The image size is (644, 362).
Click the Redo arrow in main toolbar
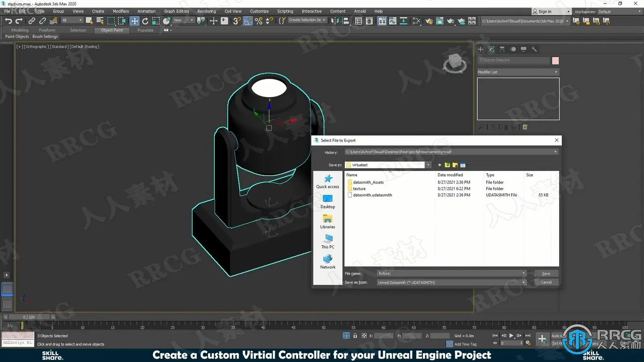pyautogui.click(x=19, y=21)
